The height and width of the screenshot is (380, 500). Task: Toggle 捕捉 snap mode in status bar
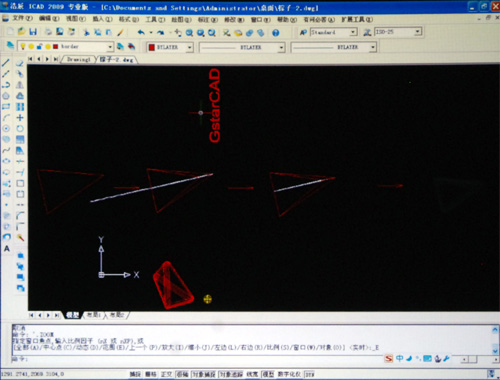click(x=135, y=374)
